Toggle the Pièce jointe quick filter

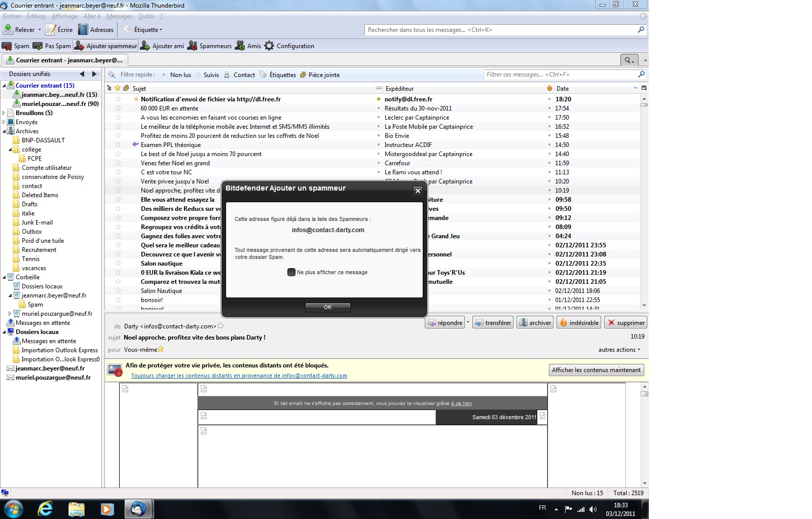coord(320,75)
